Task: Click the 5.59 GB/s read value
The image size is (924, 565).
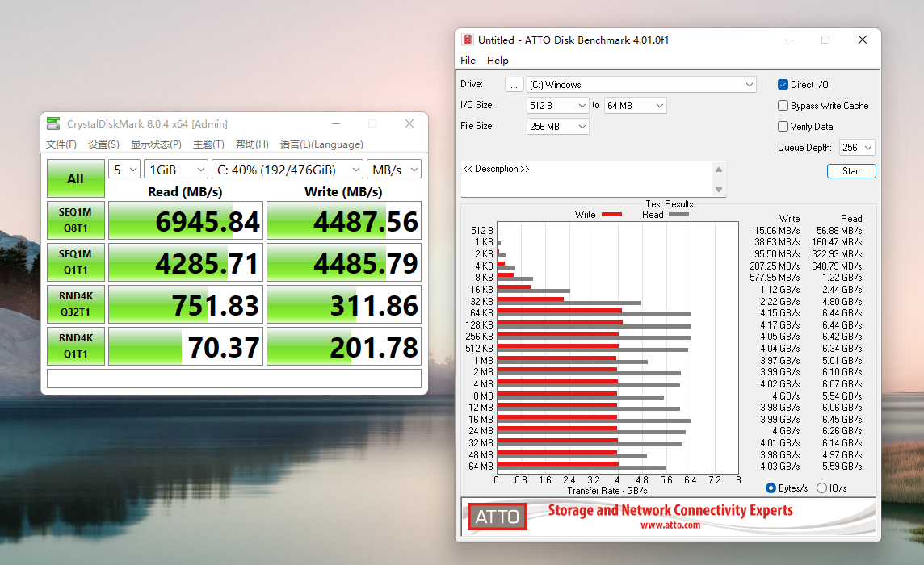Action: [842, 466]
